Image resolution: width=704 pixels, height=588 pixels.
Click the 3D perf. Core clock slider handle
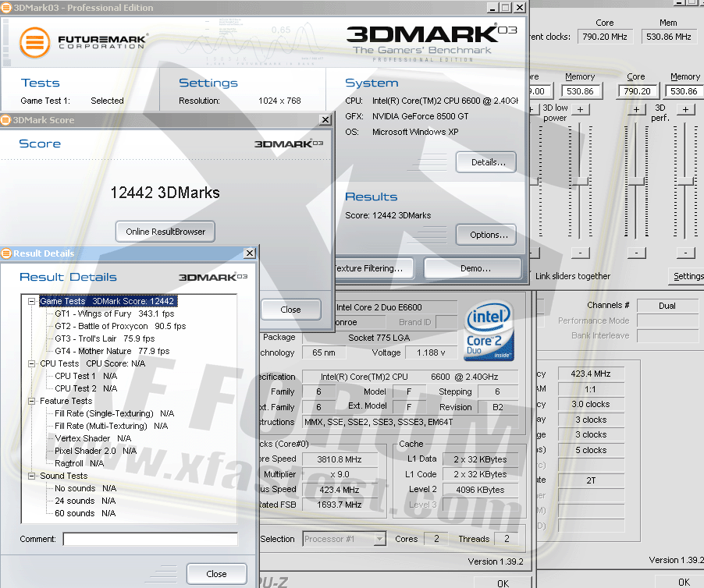(x=638, y=181)
